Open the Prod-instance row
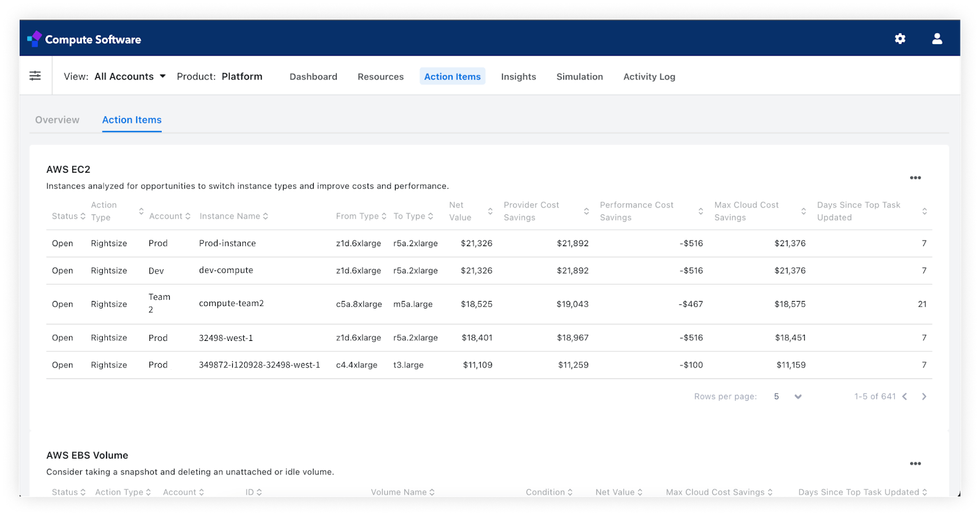This screenshot has height=516, width=980. [489, 244]
